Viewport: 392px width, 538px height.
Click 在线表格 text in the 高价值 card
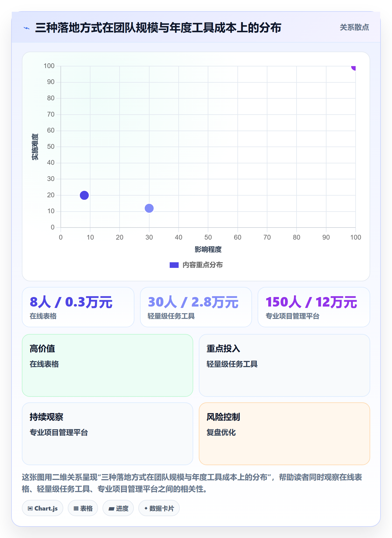pyautogui.click(x=44, y=364)
